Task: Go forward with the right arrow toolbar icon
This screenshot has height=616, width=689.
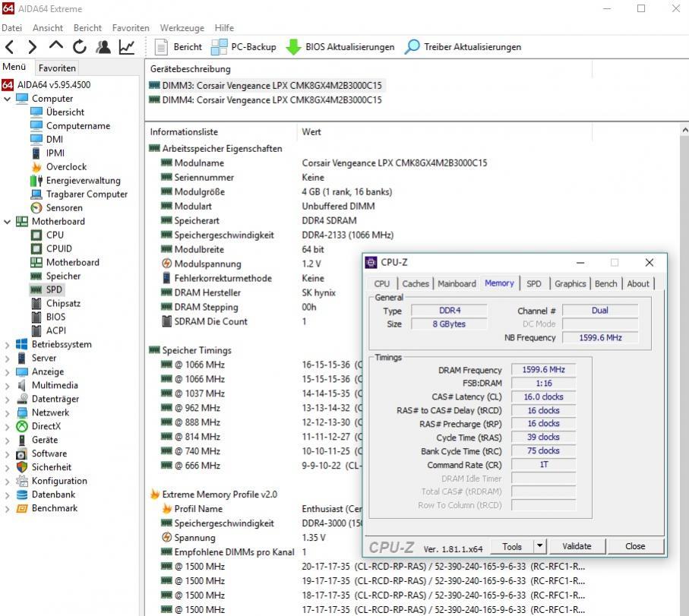Action: 32,46
